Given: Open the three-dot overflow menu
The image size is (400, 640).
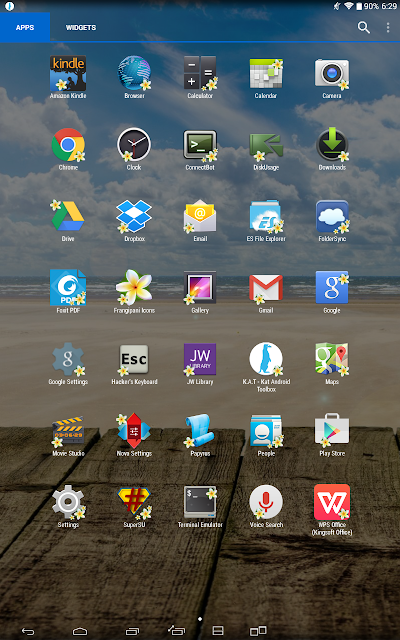Looking at the screenshot, I should click(388, 27).
